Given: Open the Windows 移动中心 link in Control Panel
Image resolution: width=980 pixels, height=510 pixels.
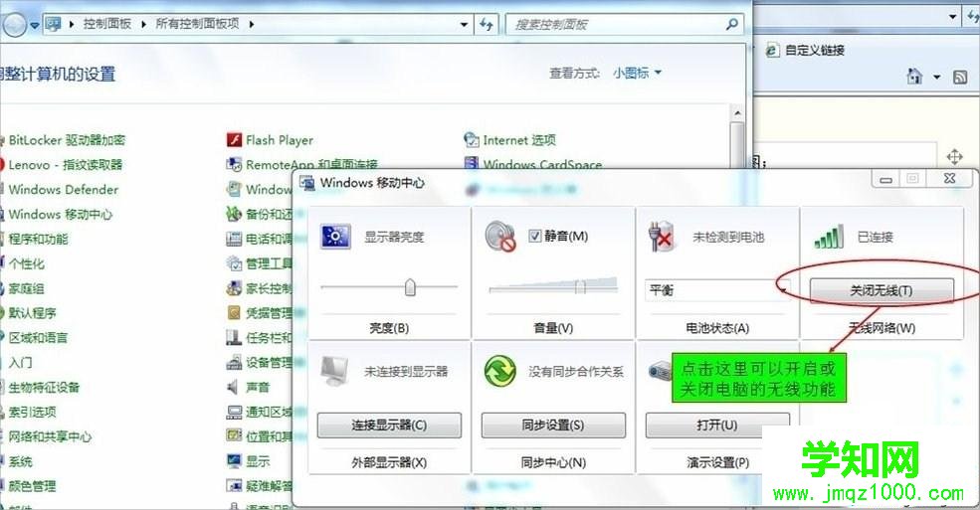Looking at the screenshot, I should pos(61,214).
